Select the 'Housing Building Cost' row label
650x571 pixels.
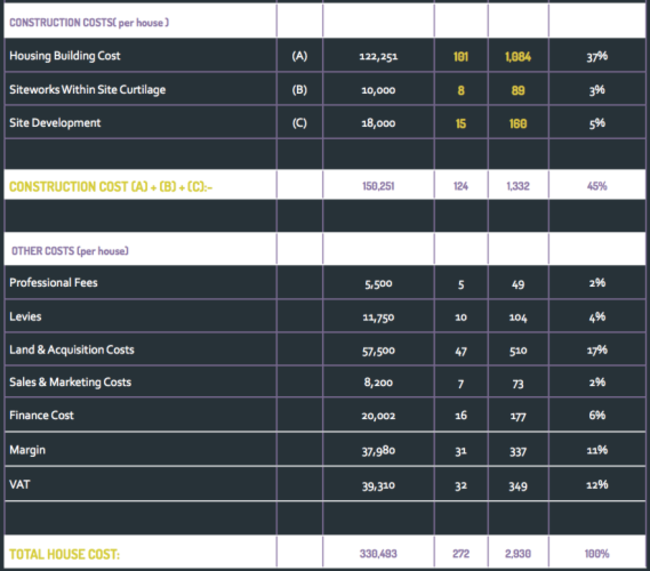(x=65, y=56)
